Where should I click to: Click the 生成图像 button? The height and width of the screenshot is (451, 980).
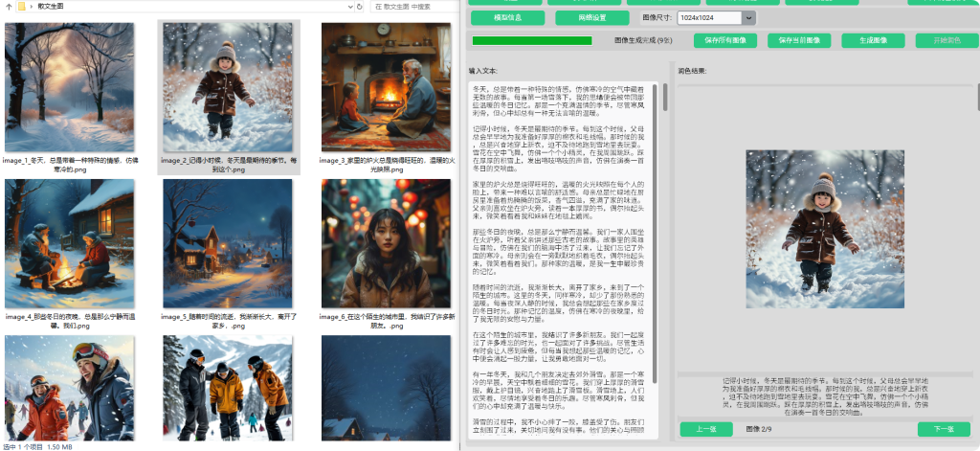coord(873,40)
